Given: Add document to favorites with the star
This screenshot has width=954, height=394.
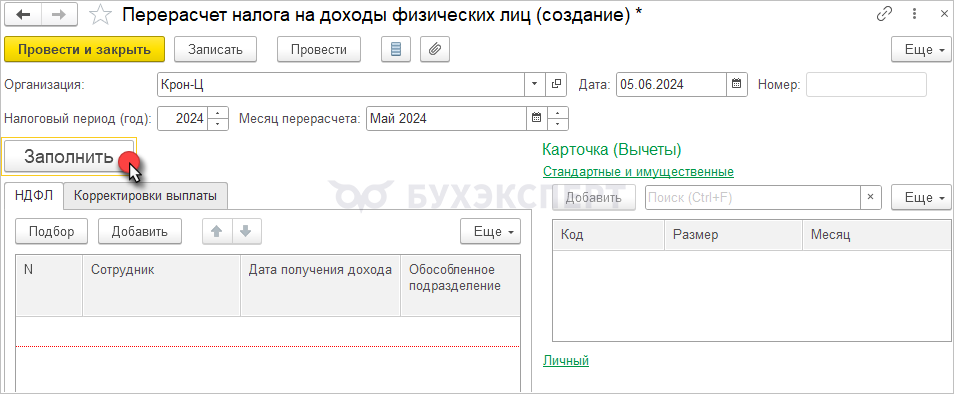Looking at the screenshot, I should [x=100, y=15].
